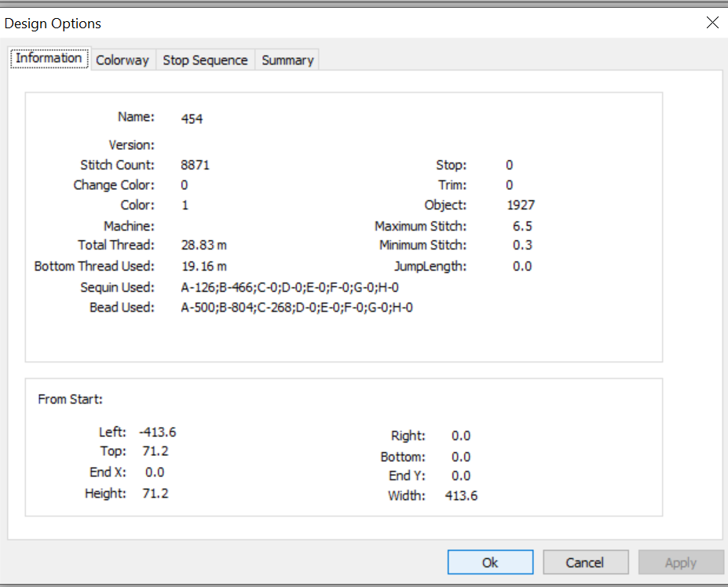Click the Stitch Count value 8871
728x587 pixels.
click(195, 166)
